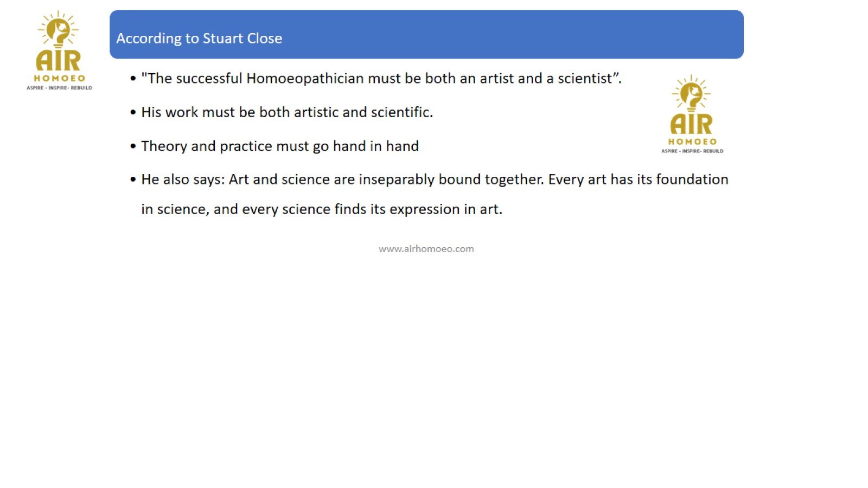The height and width of the screenshot is (488, 868).
Task: Click the quote about the successful Homoeopathician
Action: pyautogui.click(x=381, y=79)
